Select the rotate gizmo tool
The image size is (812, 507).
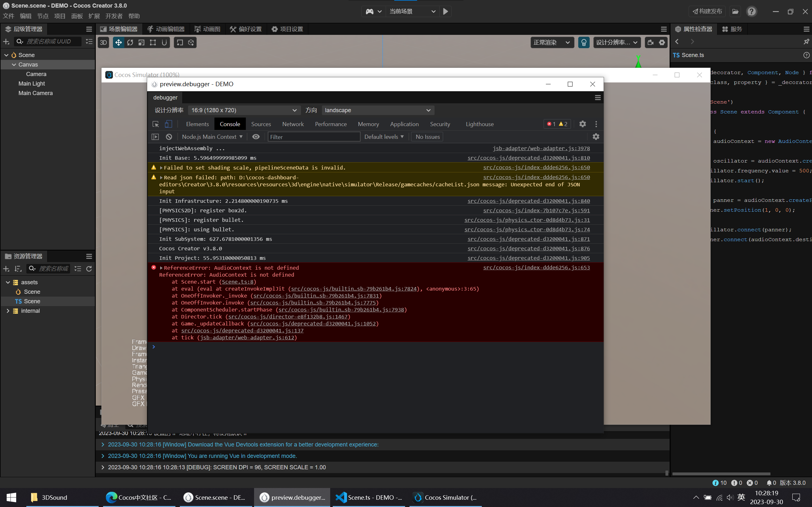coord(130,42)
